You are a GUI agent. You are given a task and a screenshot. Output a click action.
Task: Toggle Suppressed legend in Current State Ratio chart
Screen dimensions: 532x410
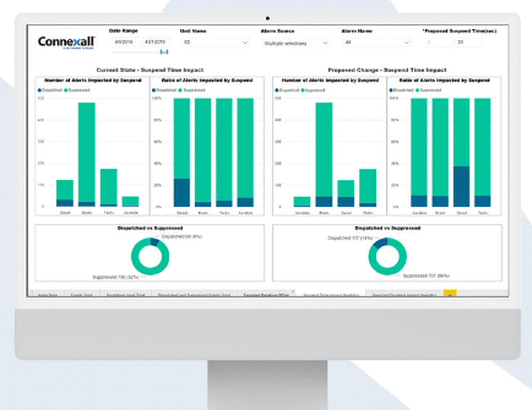[192, 90]
